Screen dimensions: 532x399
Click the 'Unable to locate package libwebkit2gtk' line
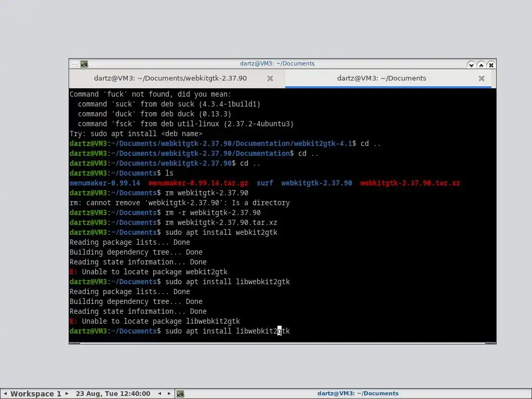click(x=155, y=321)
